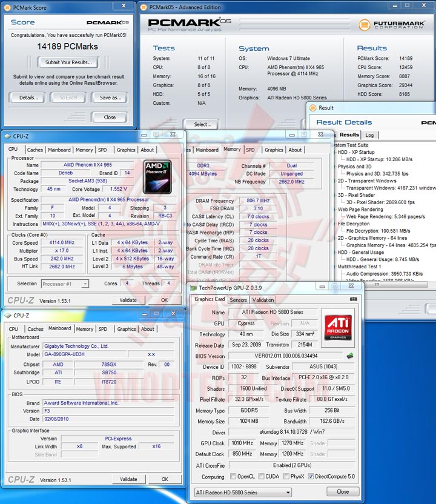Click Validate in the upper CPU-Z window
The height and width of the screenshot is (504, 436).
coord(128,300)
